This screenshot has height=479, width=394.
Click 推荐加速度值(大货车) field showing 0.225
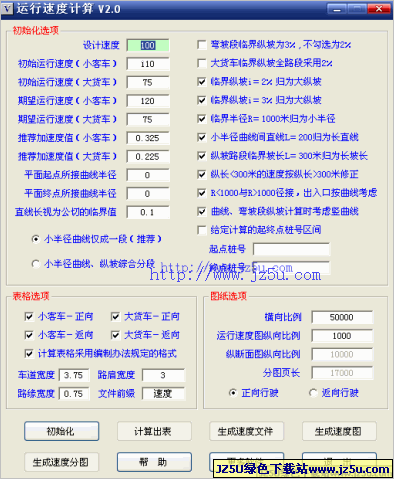148,157
